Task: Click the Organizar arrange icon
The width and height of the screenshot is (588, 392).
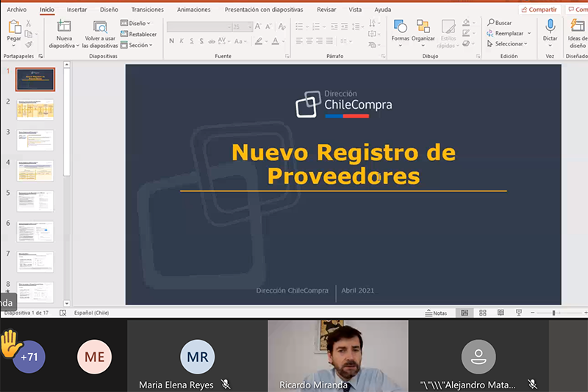Action: coord(423,26)
